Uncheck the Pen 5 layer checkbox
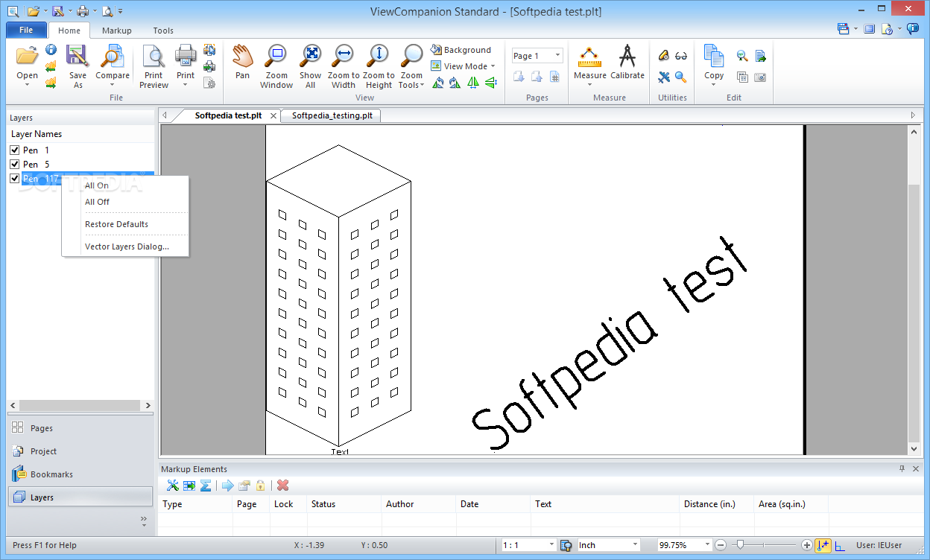The height and width of the screenshot is (560, 930). pos(15,165)
